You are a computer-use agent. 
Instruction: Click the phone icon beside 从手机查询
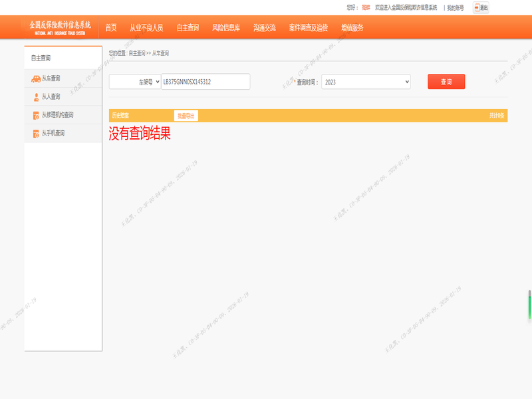tap(36, 134)
